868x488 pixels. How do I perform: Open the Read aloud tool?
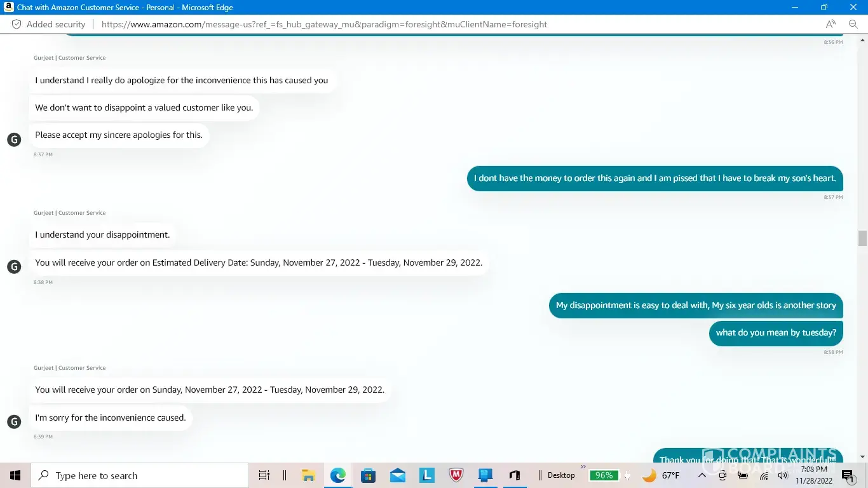click(x=831, y=24)
